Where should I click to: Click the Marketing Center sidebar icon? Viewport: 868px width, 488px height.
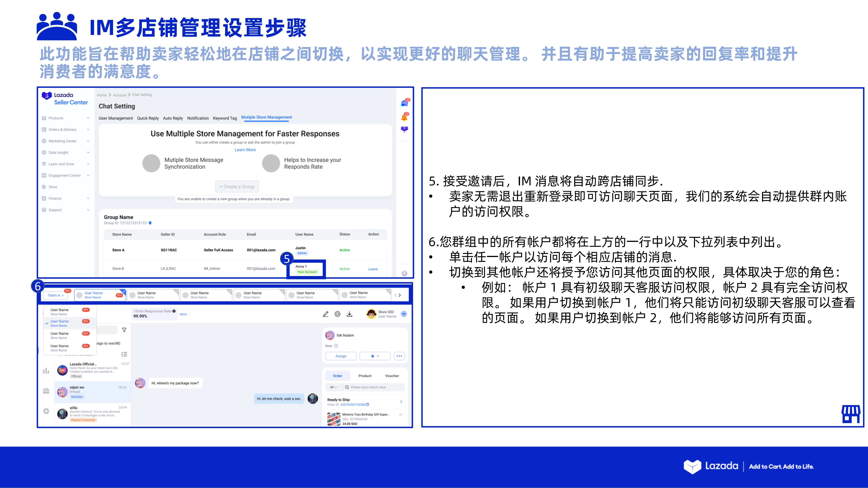click(44, 141)
